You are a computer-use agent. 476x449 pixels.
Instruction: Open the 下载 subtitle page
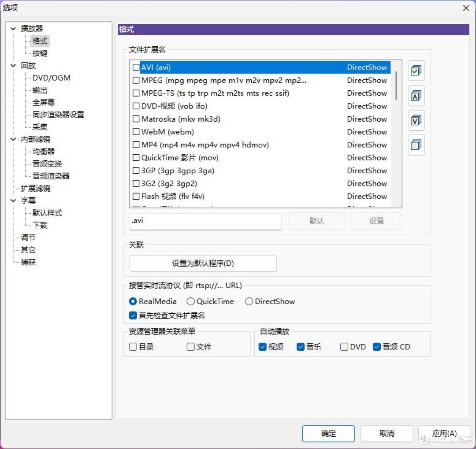(40, 225)
